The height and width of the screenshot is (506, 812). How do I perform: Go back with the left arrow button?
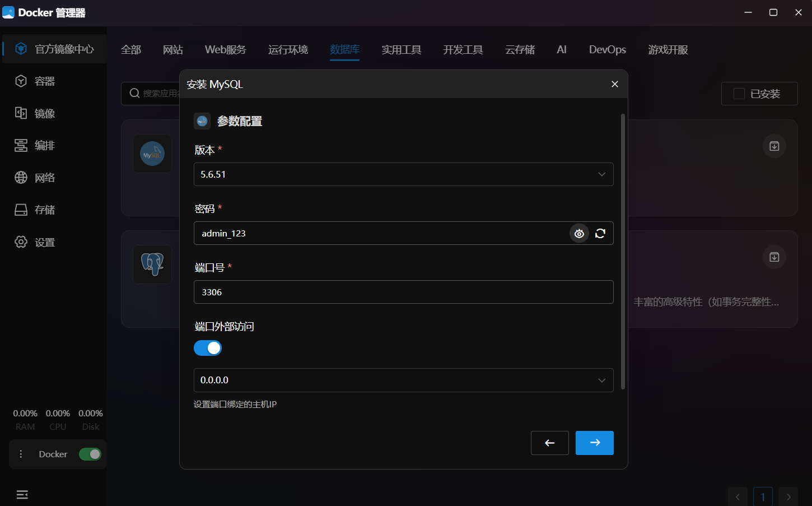tap(550, 443)
